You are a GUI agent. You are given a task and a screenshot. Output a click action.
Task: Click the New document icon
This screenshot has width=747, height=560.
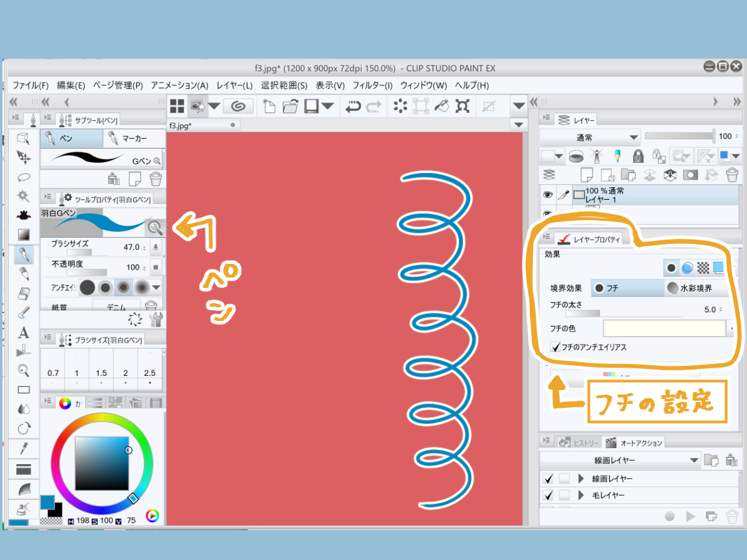click(x=270, y=106)
